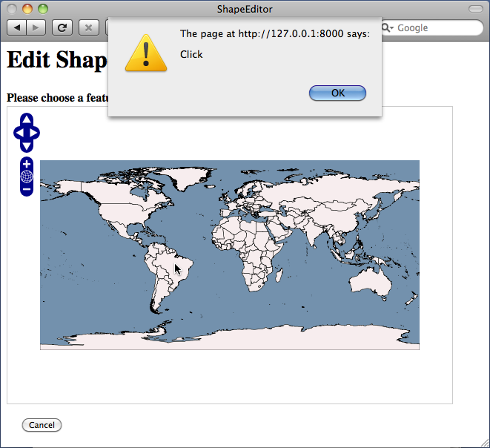Reload the current page

pos(62,28)
